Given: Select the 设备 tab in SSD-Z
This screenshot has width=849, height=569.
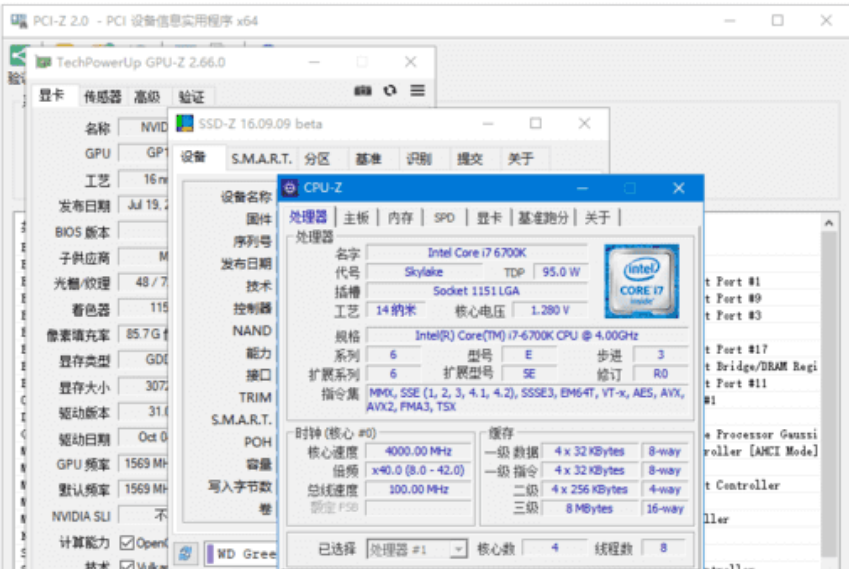Looking at the screenshot, I should tap(193, 157).
